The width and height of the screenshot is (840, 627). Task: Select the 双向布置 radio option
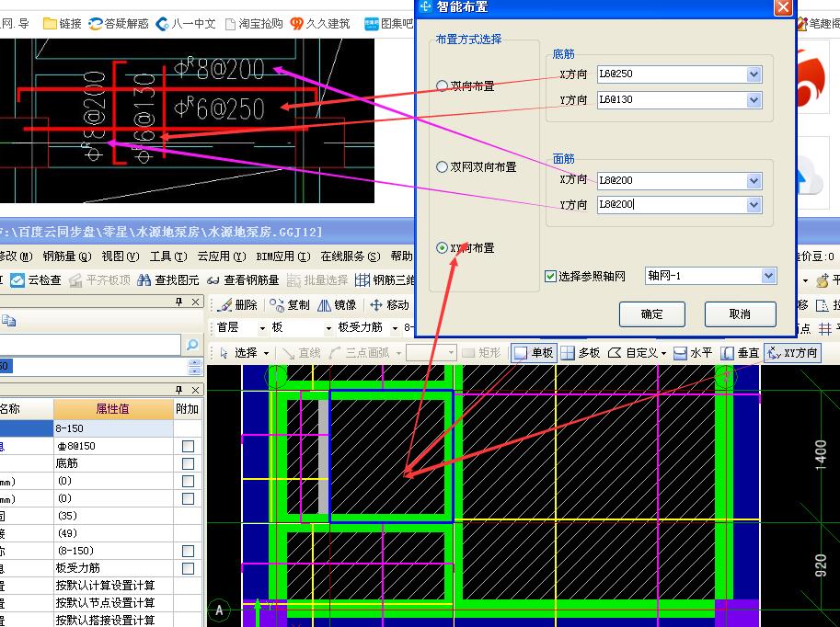coord(442,85)
